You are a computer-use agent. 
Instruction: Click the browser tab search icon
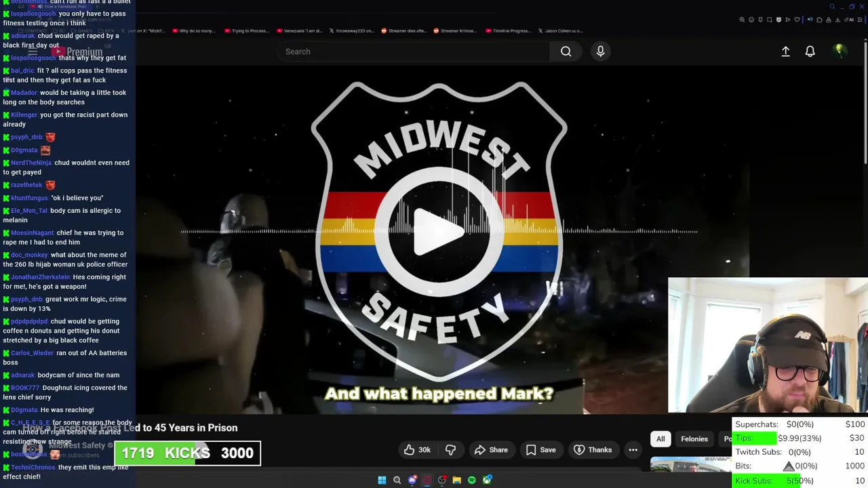(832, 7)
